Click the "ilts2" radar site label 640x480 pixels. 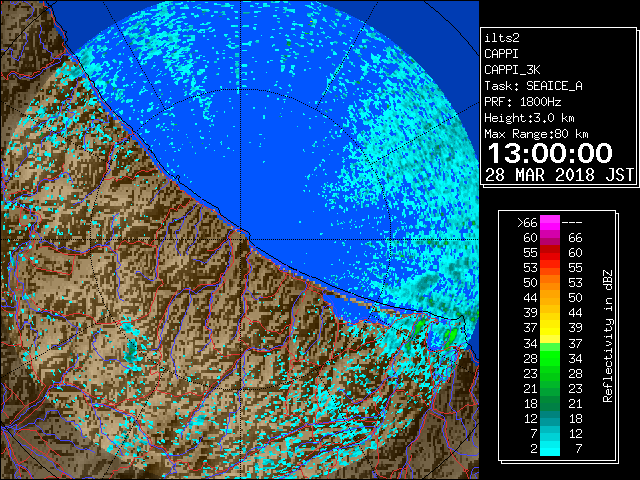(x=502, y=38)
